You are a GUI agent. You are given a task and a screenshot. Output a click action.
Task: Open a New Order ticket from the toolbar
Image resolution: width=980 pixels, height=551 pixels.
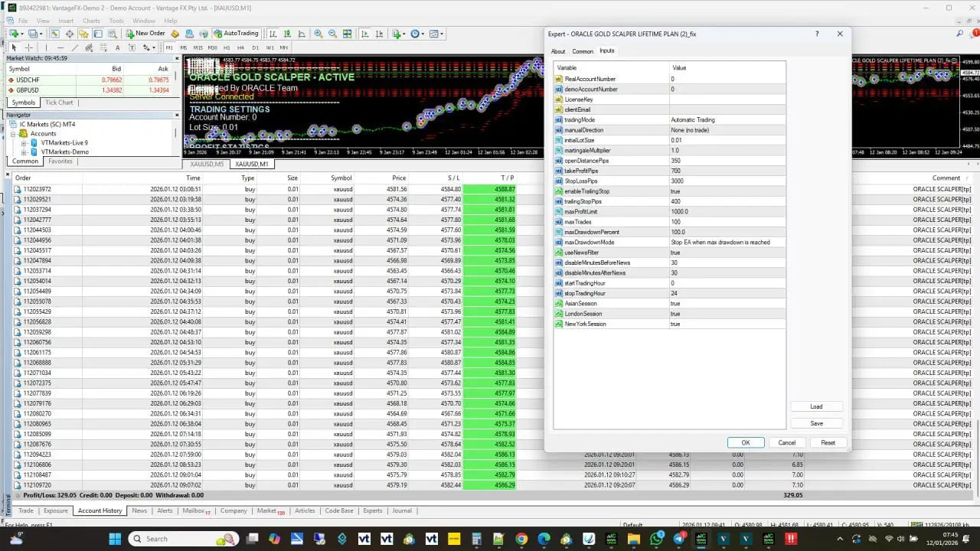[145, 33]
